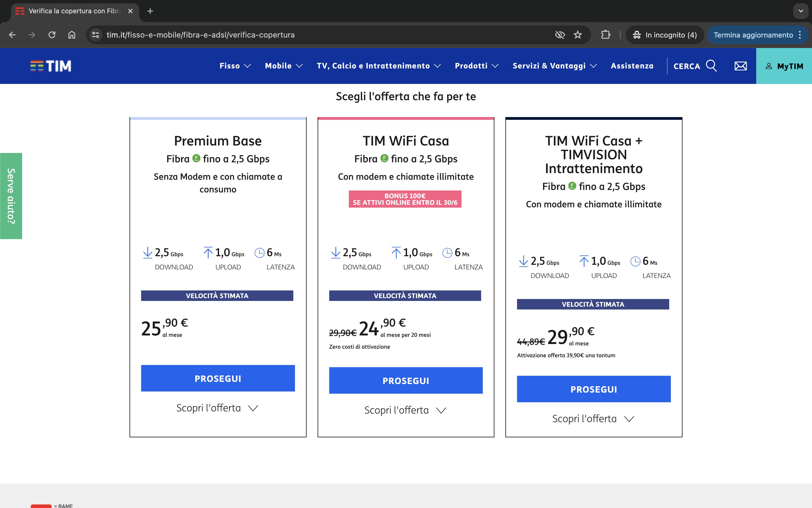Click the green Fibra badge in TIMVISION offer
This screenshot has width=812, height=508.
572,186
